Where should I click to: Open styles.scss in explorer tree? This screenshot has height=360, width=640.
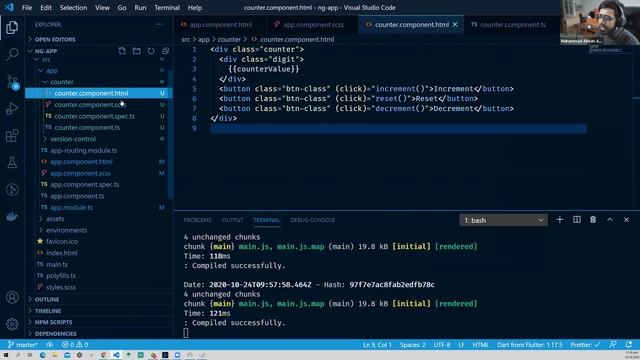click(x=61, y=287)
